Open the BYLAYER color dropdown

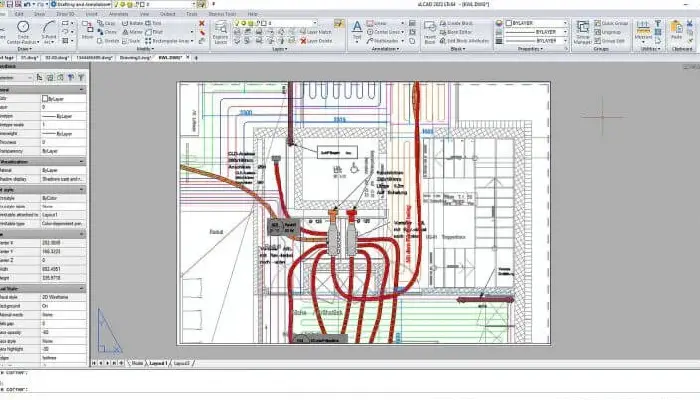(536, 23)
